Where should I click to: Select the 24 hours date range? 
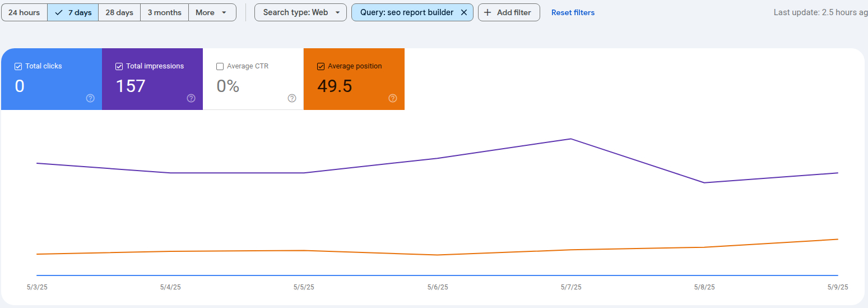click(x=24, y=12)
